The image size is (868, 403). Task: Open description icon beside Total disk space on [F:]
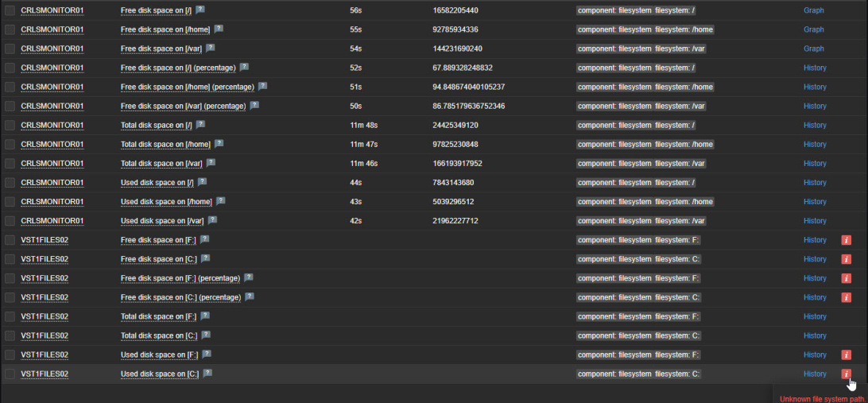click(x=205, y=316)
